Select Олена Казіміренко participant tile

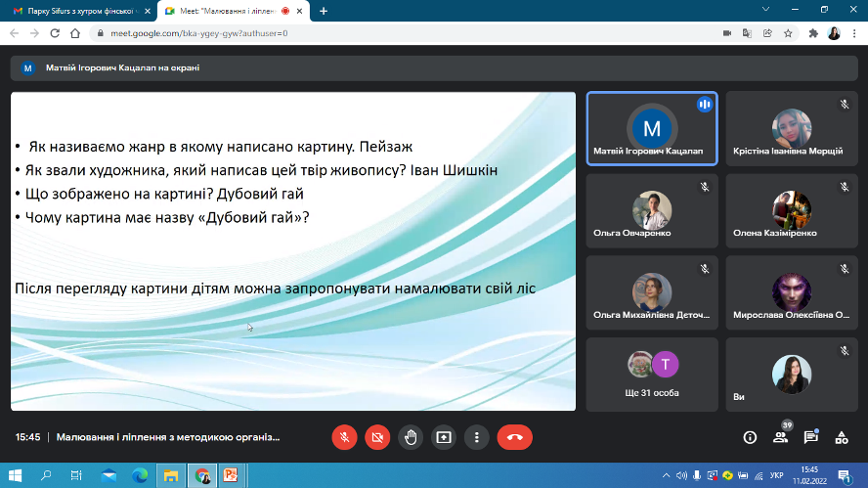pyautogui.click(x=792, y=210)
